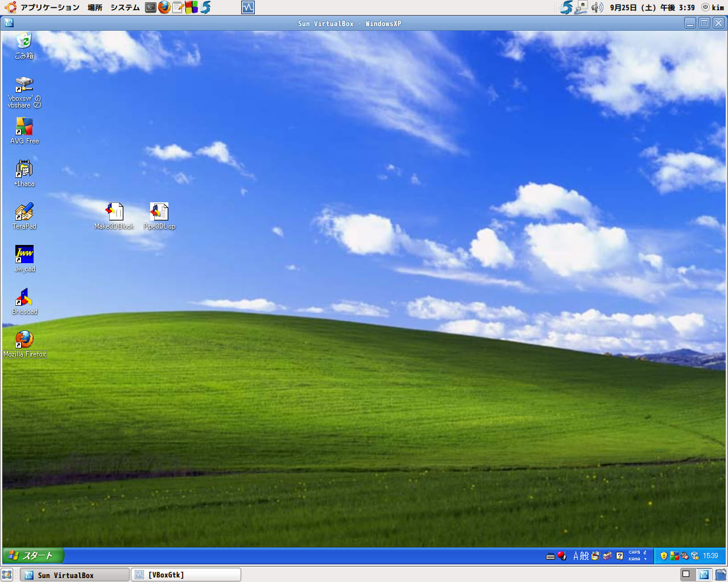Minimize the Sun VirtualBox WindowsXP window
Screen dimensions: 728x582
tap(690, 23)
